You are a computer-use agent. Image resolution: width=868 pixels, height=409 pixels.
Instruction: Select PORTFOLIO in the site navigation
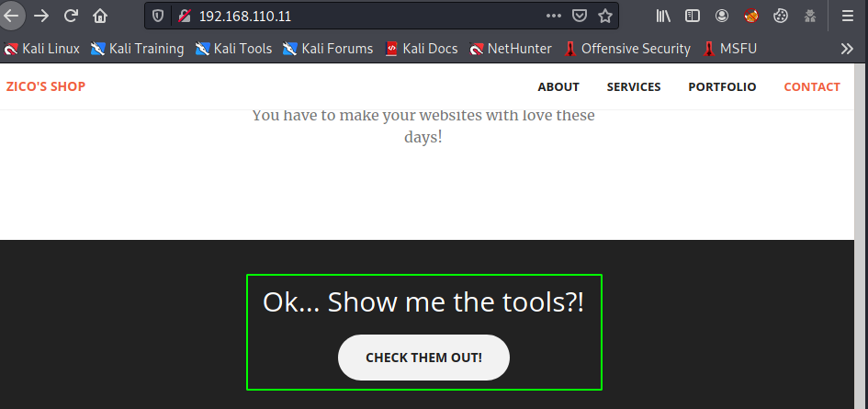pos(722,87)
